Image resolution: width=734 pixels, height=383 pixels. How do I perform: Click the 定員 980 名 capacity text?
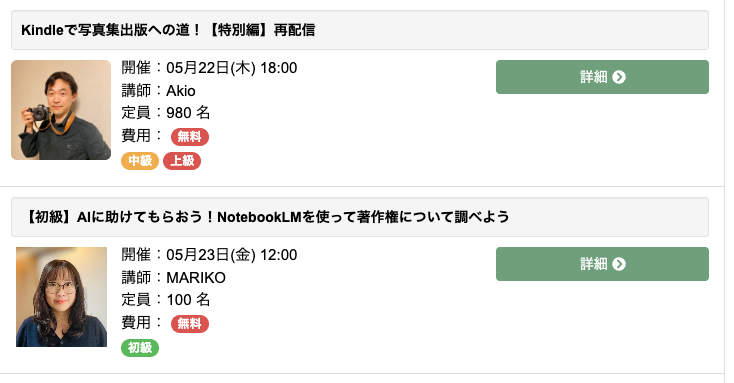point(166,113)
